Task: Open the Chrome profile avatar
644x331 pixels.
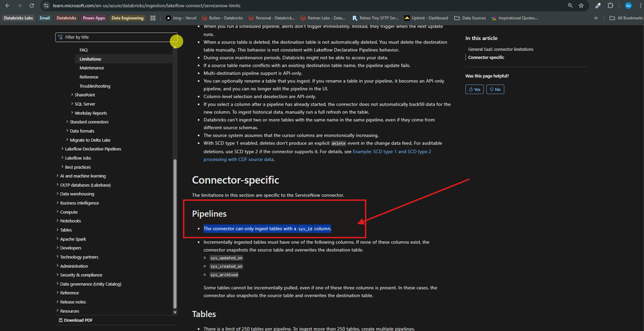Action: click(627, 5)
